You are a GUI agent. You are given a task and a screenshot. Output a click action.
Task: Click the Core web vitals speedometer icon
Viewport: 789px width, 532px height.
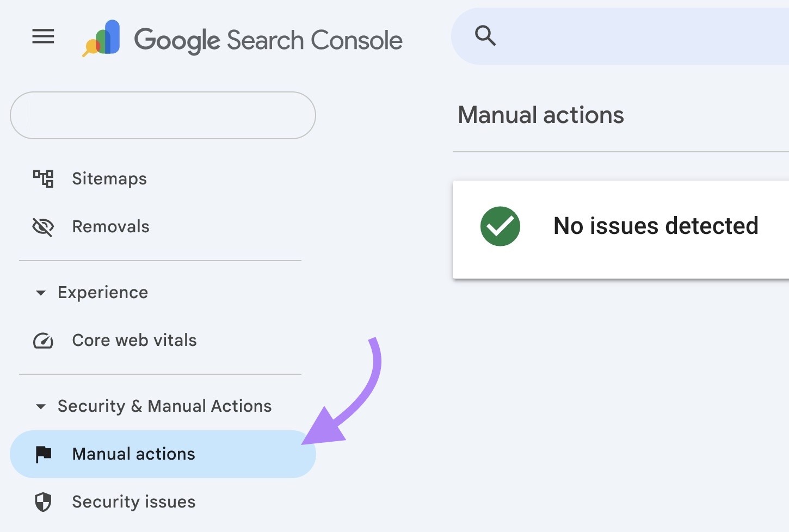pyautogui.click(x=44, y=341)
